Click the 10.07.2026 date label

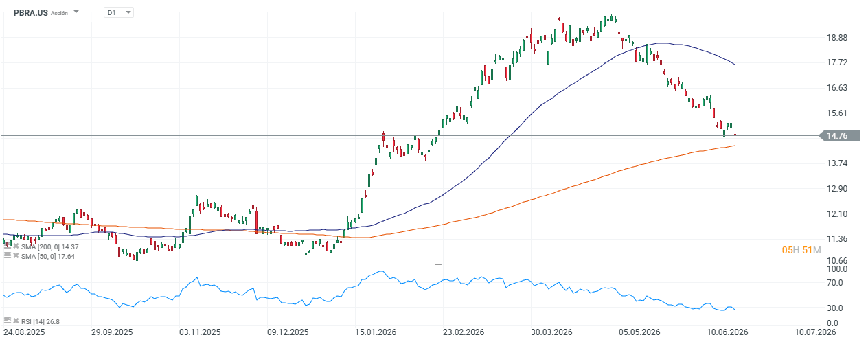(x=815, y=332)
